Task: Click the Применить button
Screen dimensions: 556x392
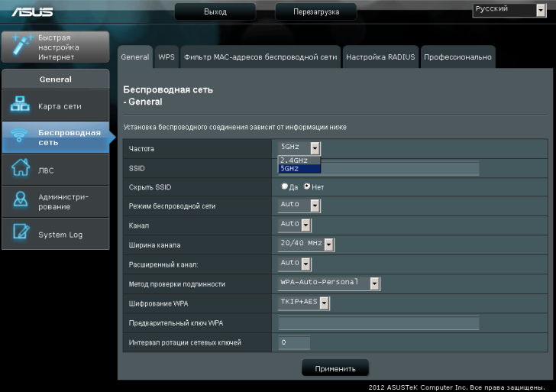Action: pos(335,368)
